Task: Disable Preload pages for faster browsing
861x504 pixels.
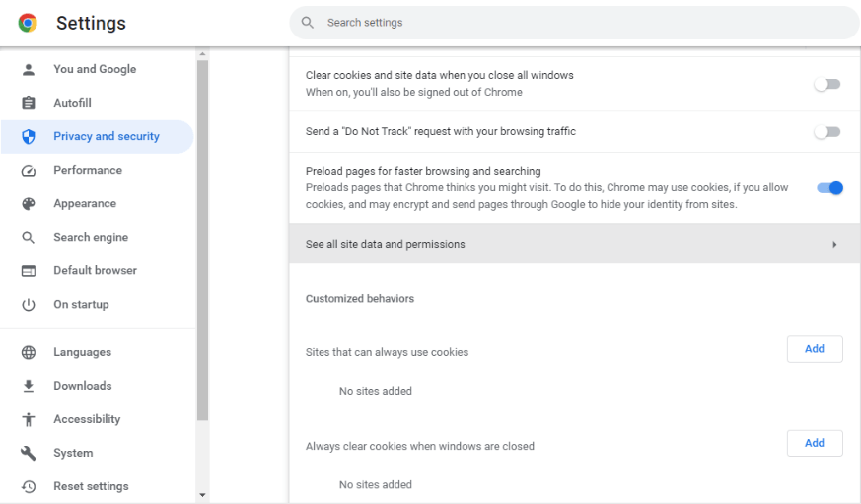Action: 829,187
